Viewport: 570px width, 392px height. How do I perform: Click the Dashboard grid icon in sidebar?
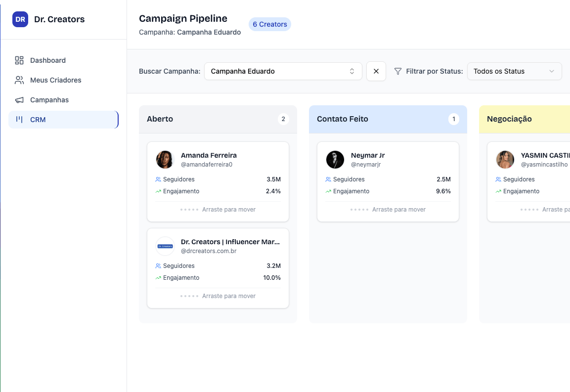click(x=19, y=60)
